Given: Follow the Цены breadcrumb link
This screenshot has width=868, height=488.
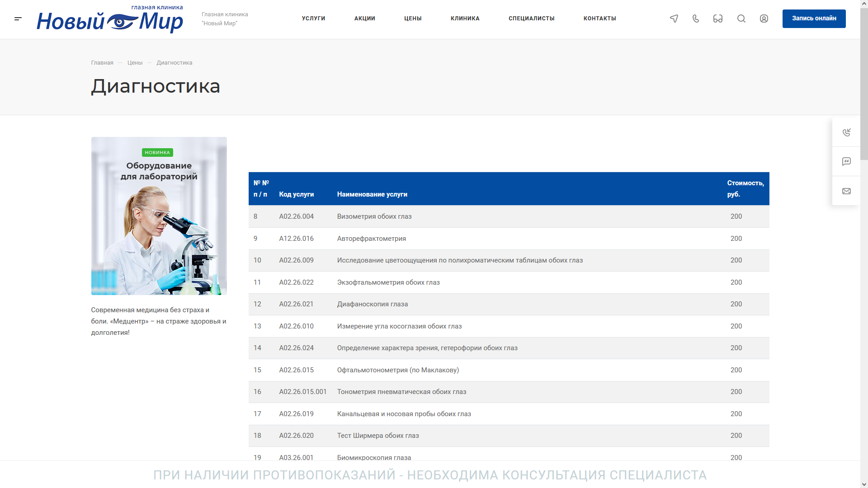Looking at the screenshot, I should tap(135, 63).
